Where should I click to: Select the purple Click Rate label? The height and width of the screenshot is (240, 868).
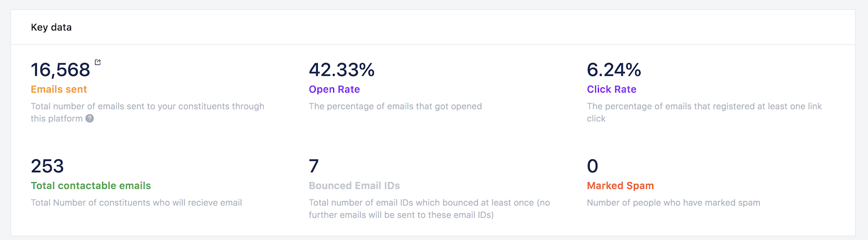click(611, 89)
